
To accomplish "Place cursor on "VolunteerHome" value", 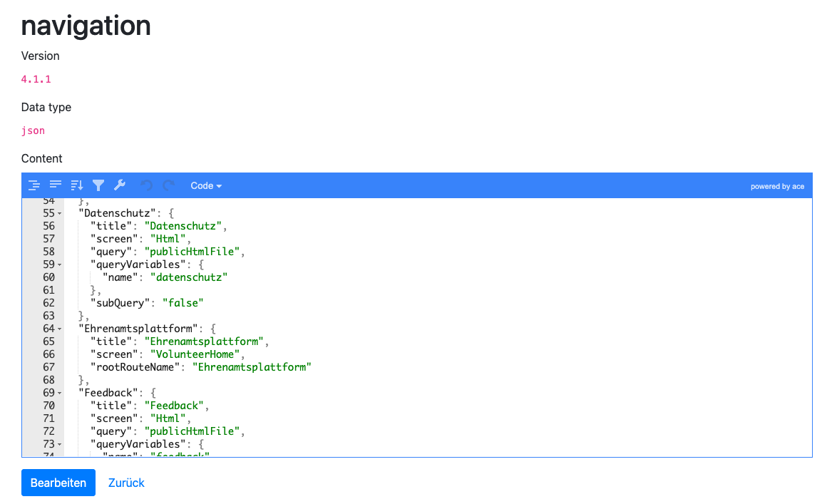I will pyautogui.click(x=184, y=354).
